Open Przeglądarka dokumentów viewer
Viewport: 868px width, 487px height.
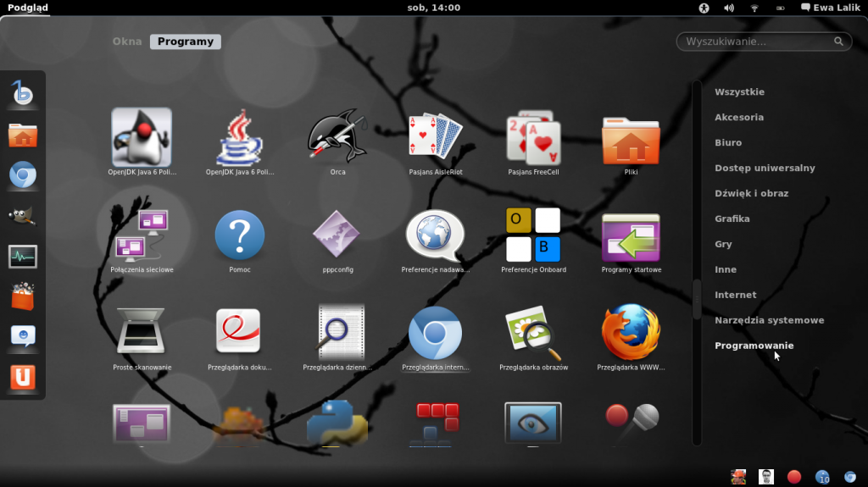[238, 331]
